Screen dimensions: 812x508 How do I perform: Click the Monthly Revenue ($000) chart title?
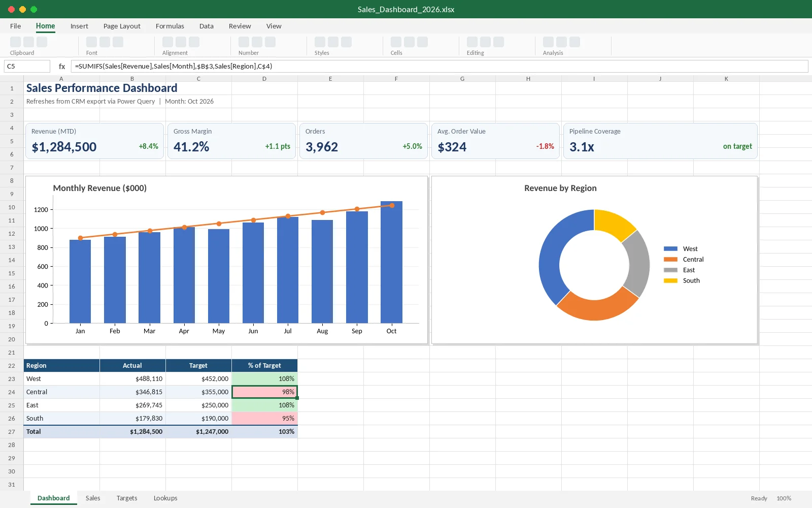[100, 188]
